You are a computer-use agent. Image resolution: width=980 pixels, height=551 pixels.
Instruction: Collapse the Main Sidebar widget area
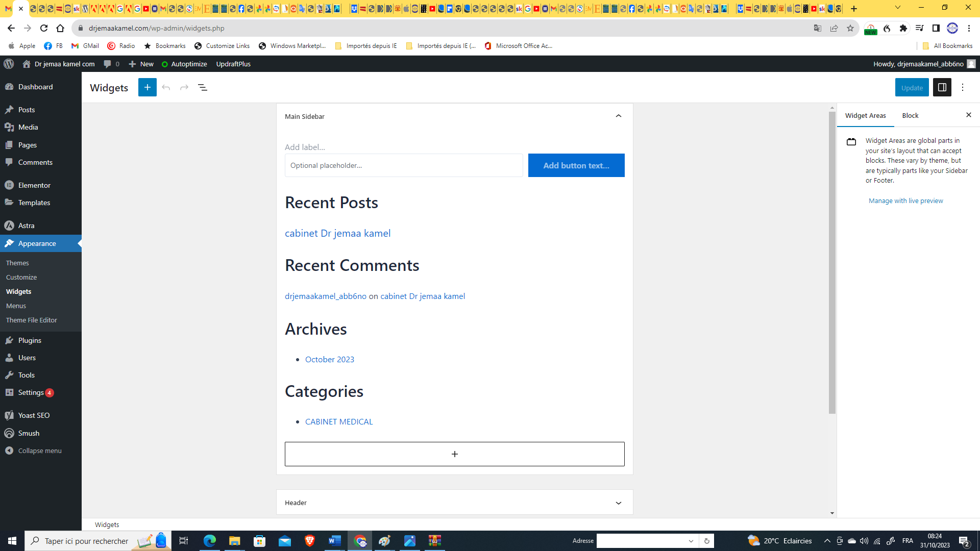[618, 116]
